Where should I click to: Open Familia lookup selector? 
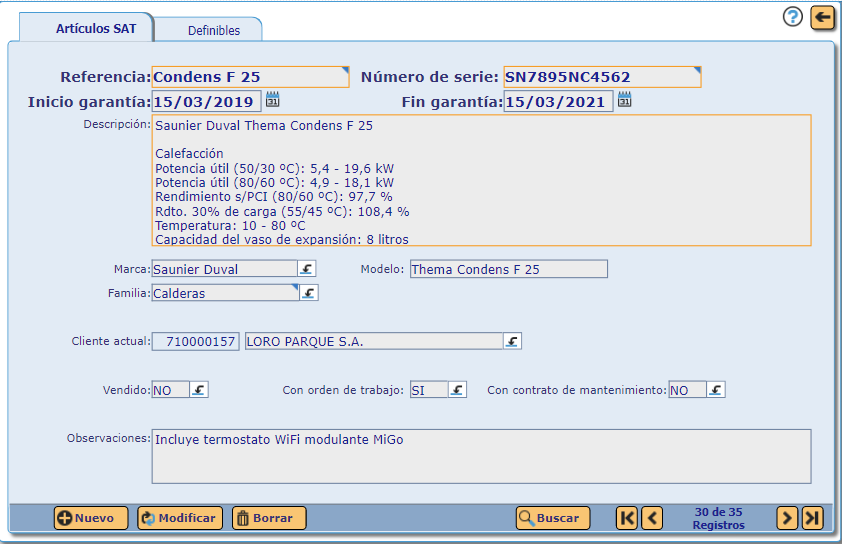(x=309, y=293)
